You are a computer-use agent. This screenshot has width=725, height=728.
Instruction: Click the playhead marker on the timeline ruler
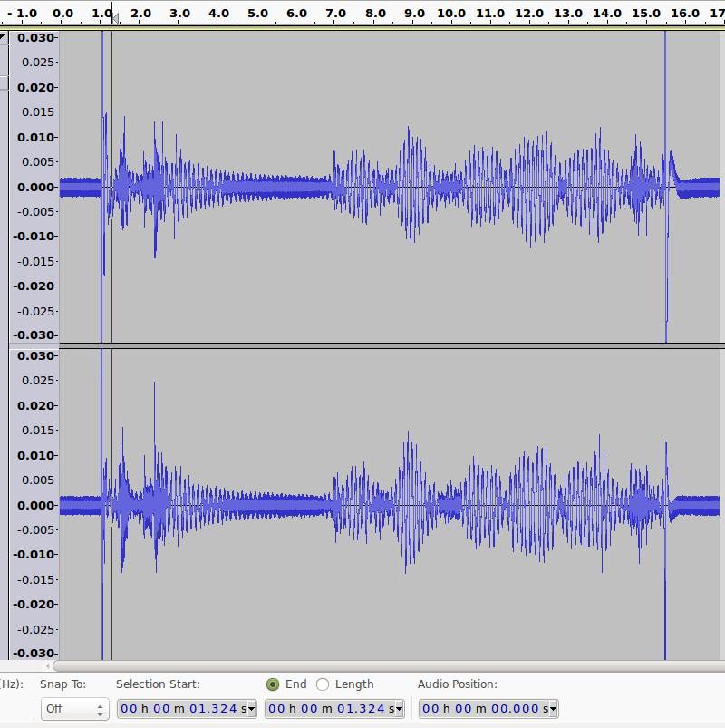click(x=113, y=16)
